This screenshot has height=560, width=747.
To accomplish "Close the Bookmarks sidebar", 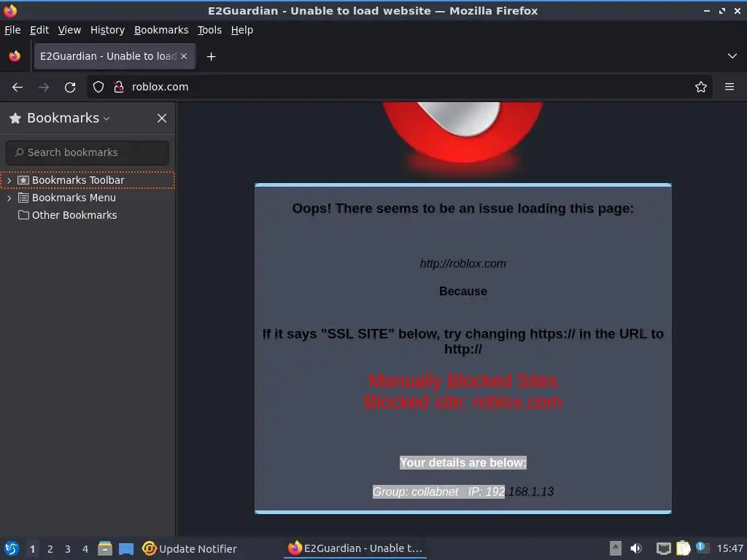I will pyautogui.click(x=162, y=118).
